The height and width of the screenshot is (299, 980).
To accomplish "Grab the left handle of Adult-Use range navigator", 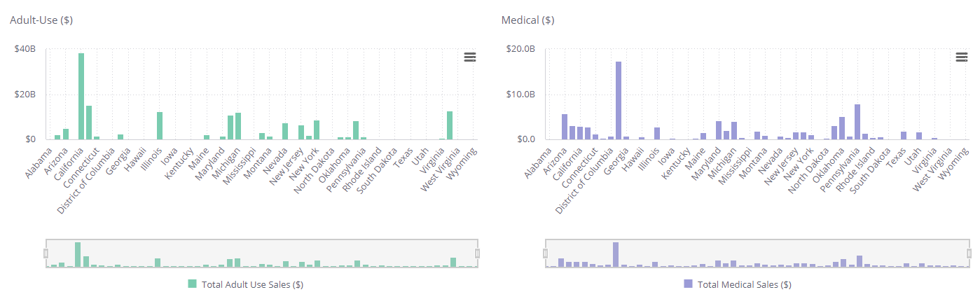I will 46,253.
